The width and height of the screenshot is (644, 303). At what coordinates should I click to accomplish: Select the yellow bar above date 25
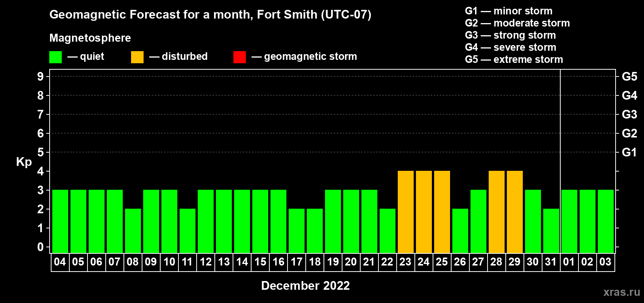(x=442, y=212)
